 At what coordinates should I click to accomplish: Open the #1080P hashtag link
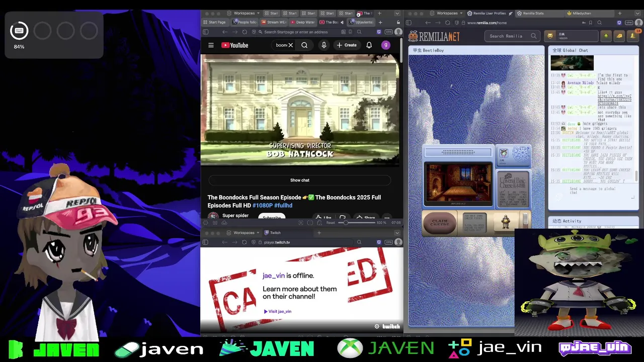pos(263,205)
